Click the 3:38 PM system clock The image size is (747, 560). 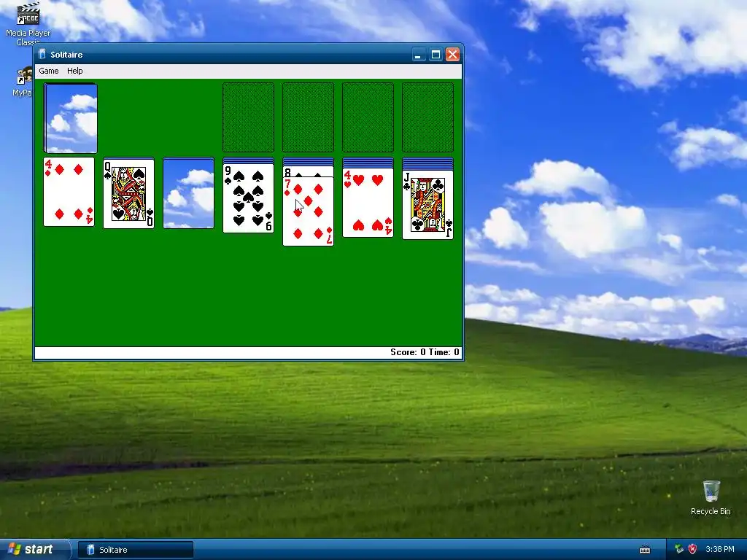720,550
